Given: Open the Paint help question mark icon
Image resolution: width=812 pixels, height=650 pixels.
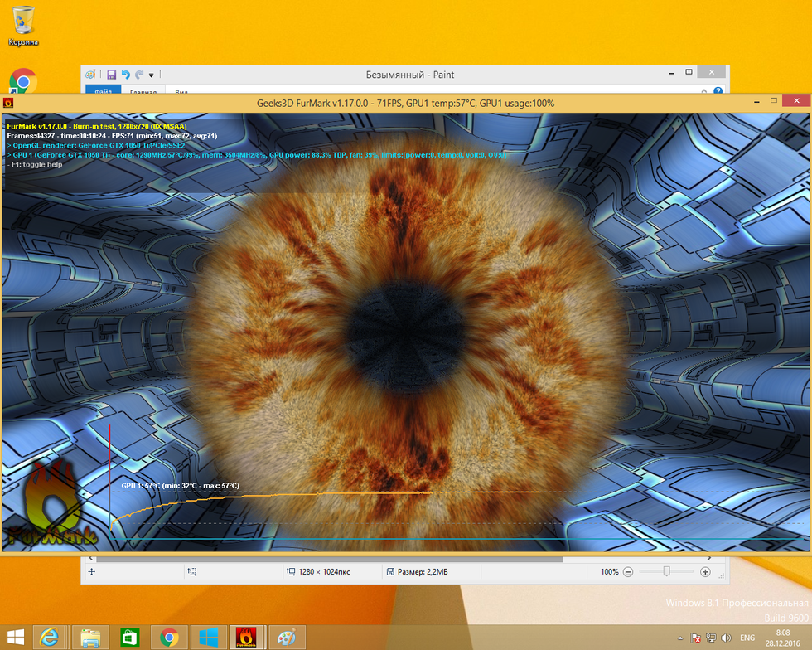Looking at the screenshot, I should coord(718,91).
